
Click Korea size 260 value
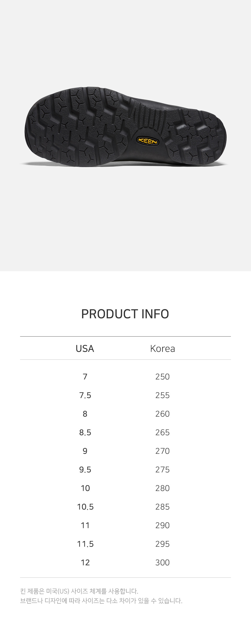[162, 414]
